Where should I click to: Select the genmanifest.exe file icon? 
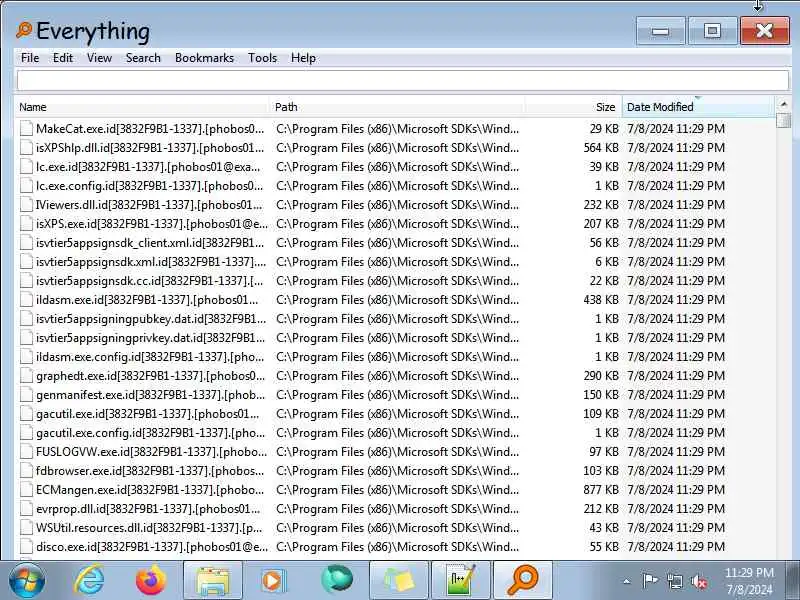pos(26,395)
